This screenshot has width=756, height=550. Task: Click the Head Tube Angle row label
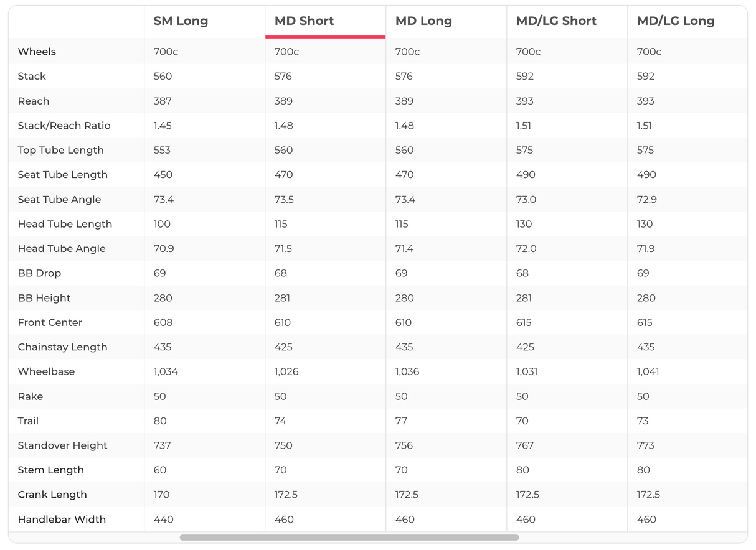pos(62,248)
